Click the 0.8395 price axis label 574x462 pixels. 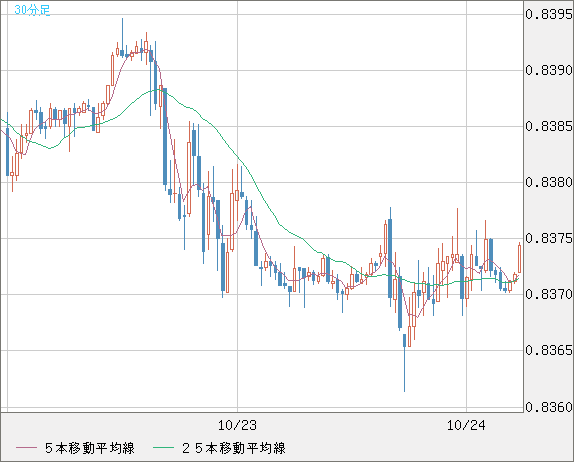click(549, 14)
